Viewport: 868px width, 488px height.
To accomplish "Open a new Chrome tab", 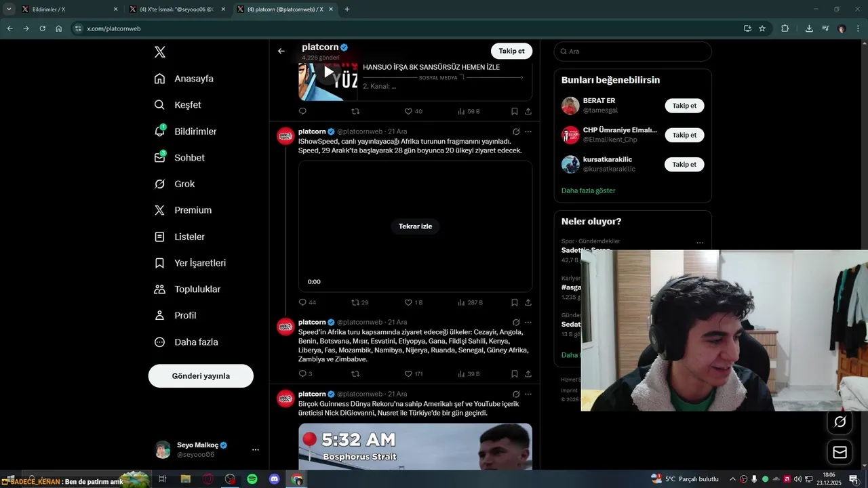I will click(x=347, y=9).
